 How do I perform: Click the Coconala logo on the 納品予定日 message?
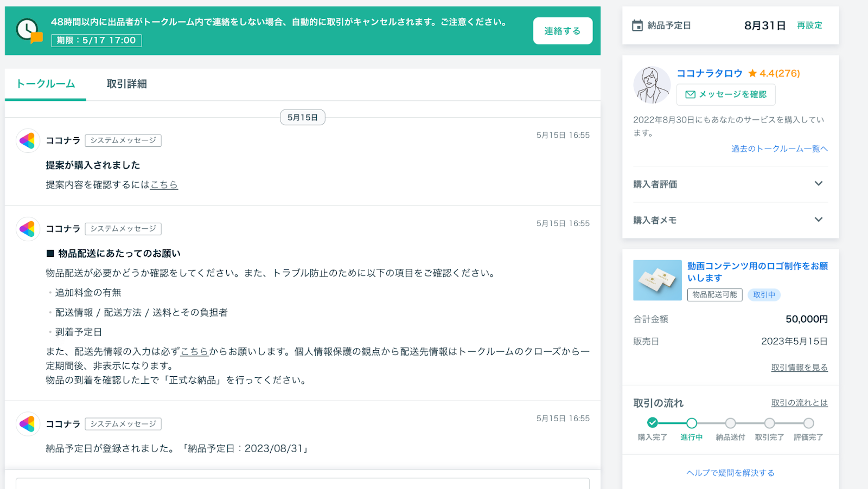coord(28,424)
